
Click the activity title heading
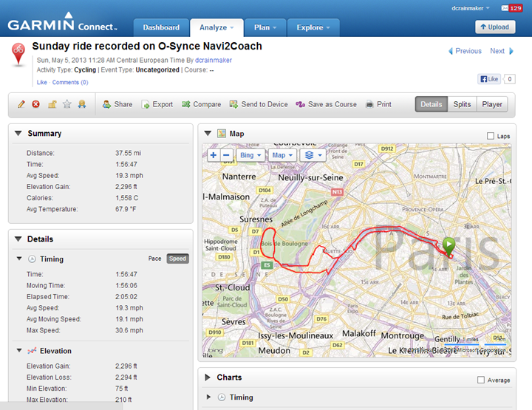[x=147, y=46]
